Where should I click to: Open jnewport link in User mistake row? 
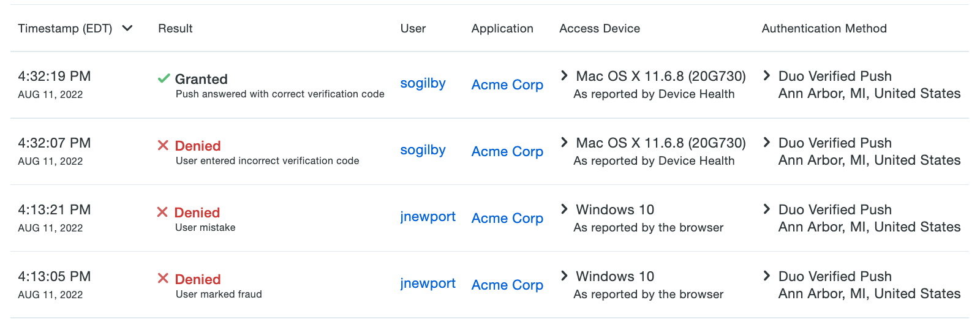(428, 217)
